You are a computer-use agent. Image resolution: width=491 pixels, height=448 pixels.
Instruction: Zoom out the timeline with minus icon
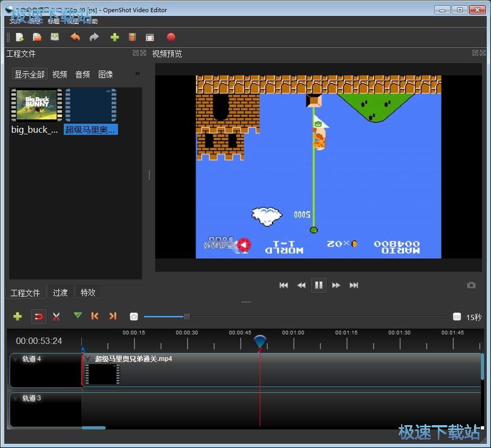457,316
